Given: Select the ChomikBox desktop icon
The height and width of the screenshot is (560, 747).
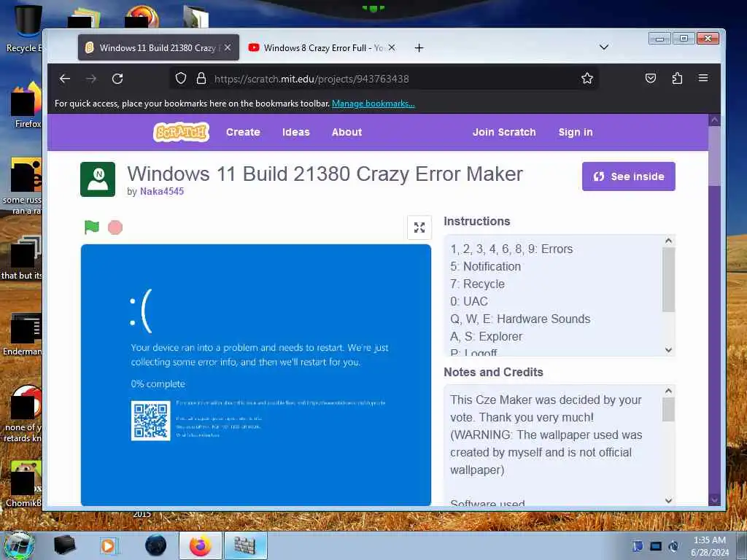Looking at the screenshot, I should point(24,484).
